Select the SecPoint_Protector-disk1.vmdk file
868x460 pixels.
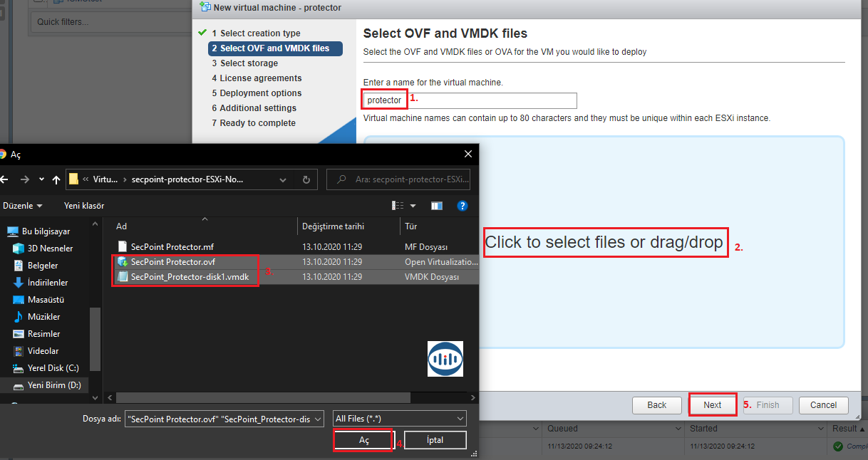pyautogui.click(x=190, y=277)
